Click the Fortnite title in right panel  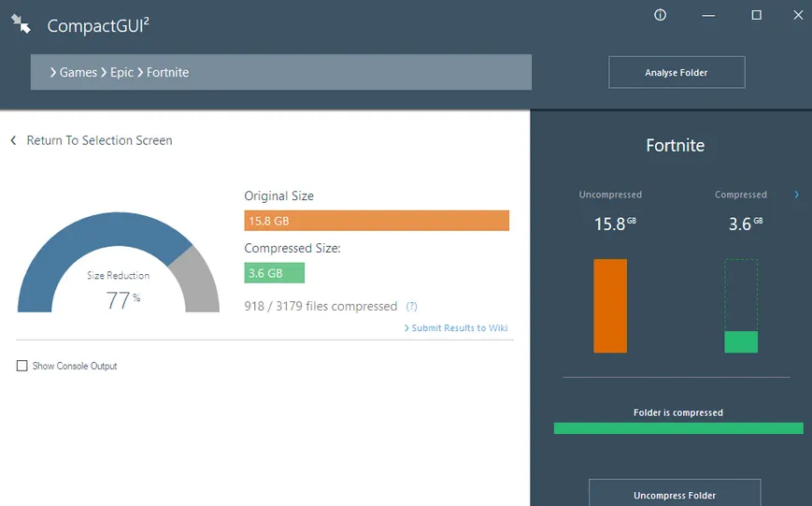tap(675, 146)
